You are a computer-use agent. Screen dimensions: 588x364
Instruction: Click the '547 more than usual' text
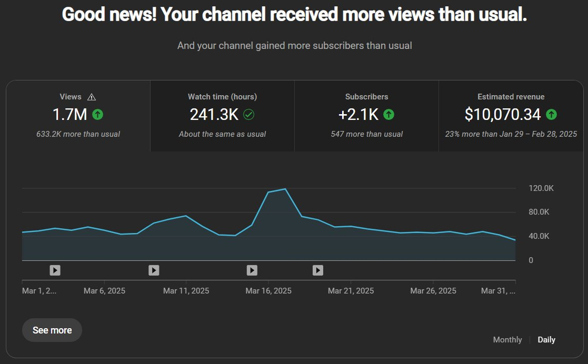click(x=367, y=134)
